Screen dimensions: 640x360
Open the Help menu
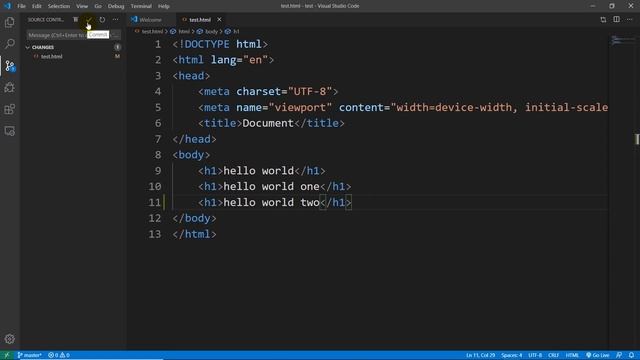pyautogui.click(x=164, y=6)
